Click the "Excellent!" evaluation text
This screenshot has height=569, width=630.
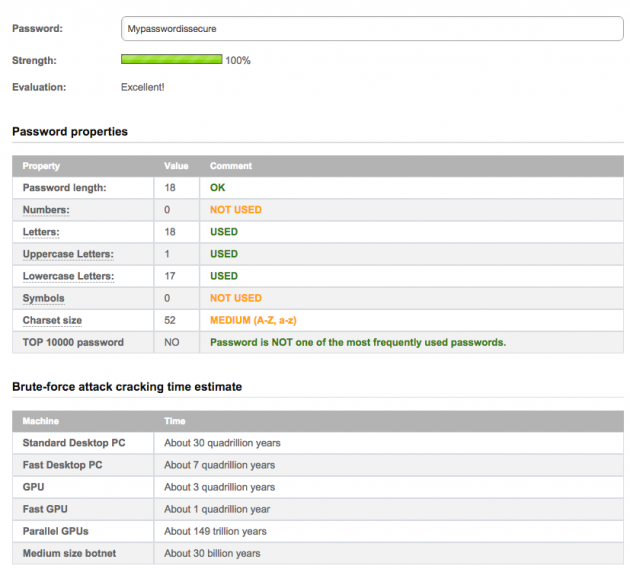click(143, 87)
